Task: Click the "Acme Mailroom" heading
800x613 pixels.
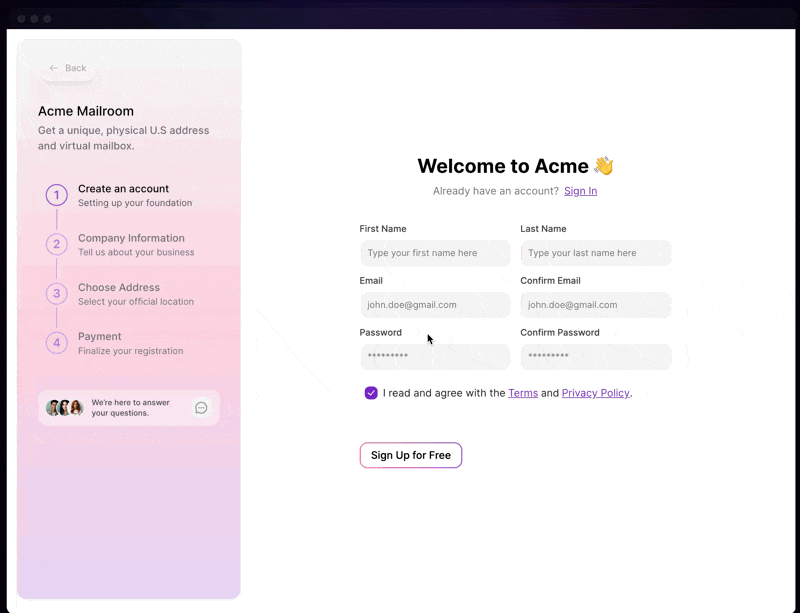Action: pyautogui.click(x=86, y=111)
